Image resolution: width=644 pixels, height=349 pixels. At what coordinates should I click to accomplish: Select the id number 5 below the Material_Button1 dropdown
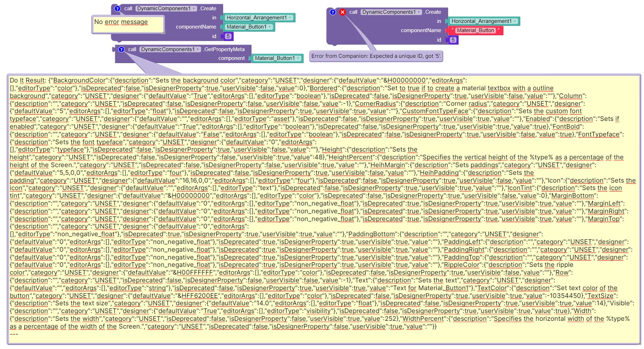(228, 36)
